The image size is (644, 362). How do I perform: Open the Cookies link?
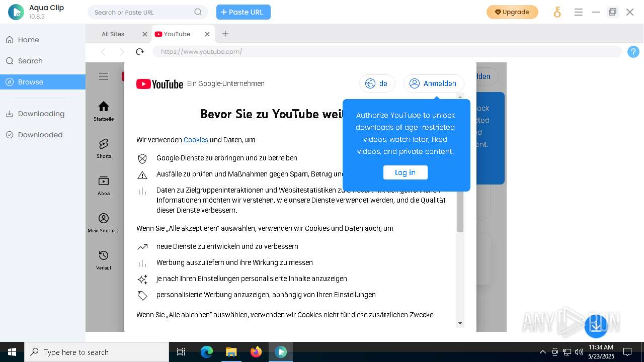click(196, 140)
